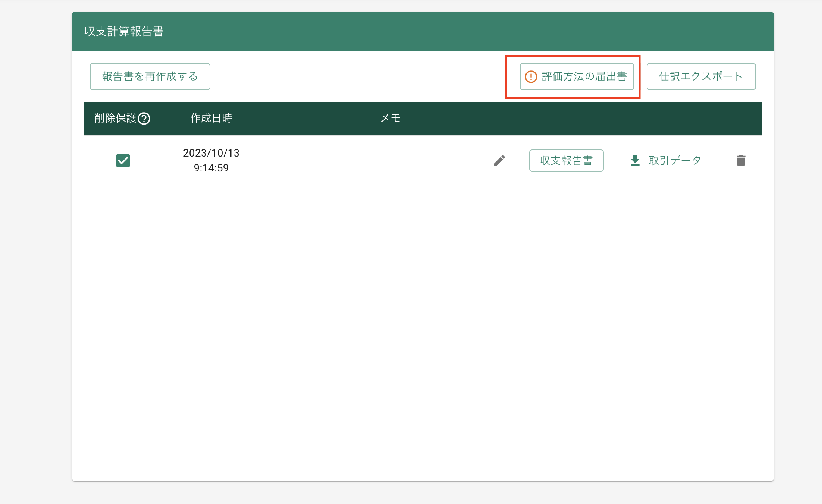The image size is (822, 504).
Task: Click the trash delete report icon
Action: point(741,161)
